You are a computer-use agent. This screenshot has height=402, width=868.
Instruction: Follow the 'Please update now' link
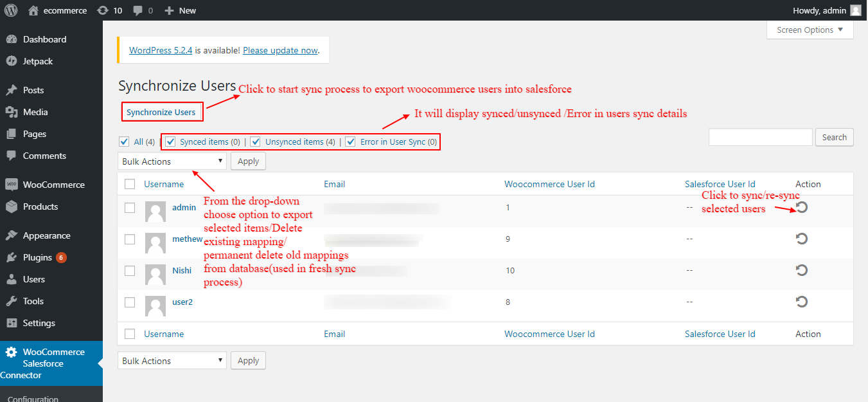pyautogui.click(x=280, y=50)
